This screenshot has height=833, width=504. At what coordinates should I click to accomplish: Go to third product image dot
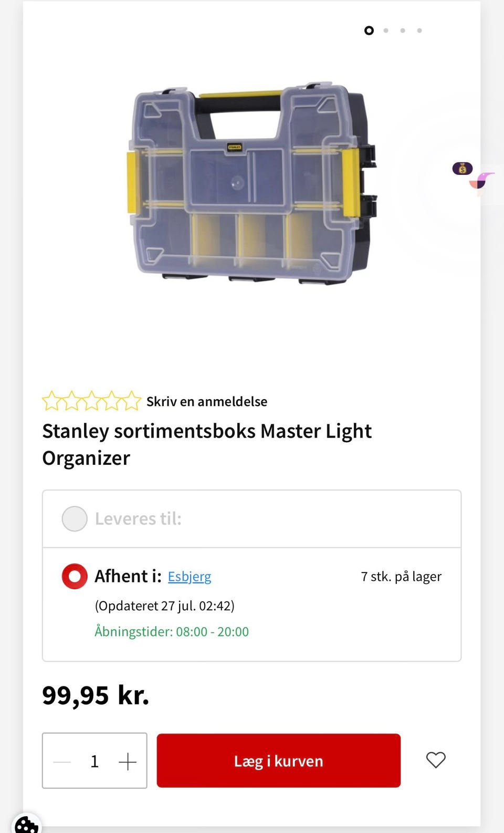(x=403, y=30)
